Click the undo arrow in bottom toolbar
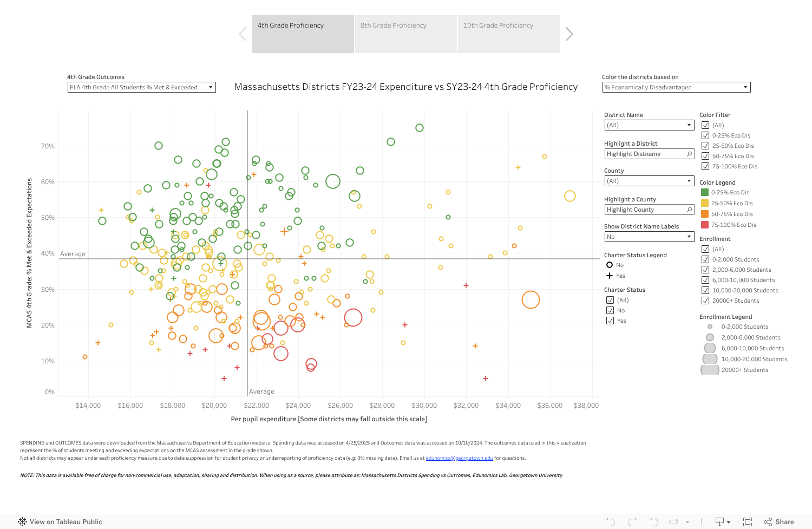Image resolution: width=812 pixels, height=529 pixels. click(x=611, y=522)
